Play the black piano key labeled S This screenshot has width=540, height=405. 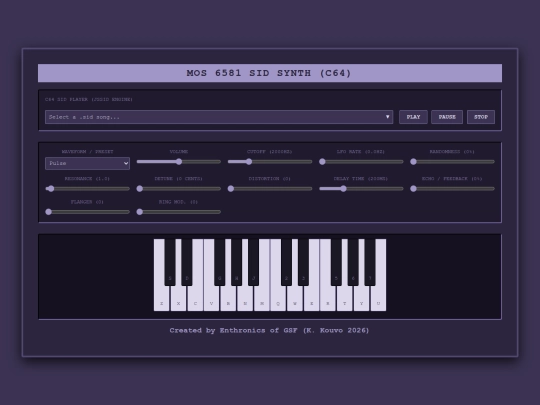coord(170,262)
